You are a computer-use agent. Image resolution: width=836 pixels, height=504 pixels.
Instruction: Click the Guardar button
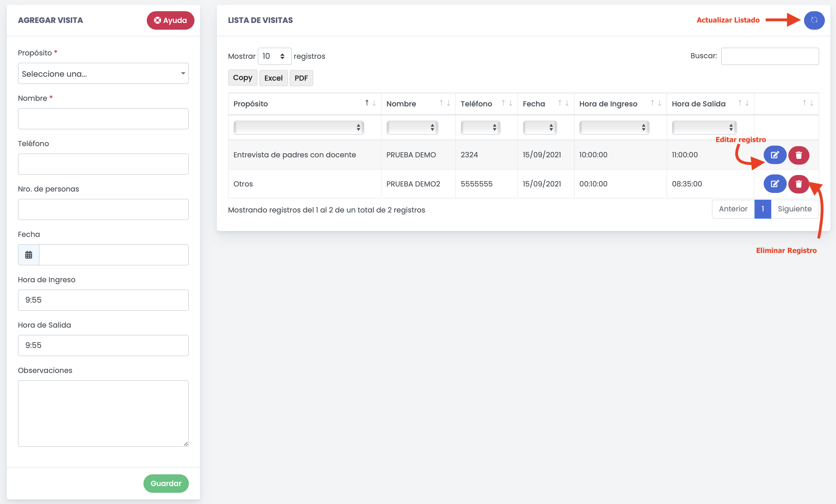click(x=166, y=483)
